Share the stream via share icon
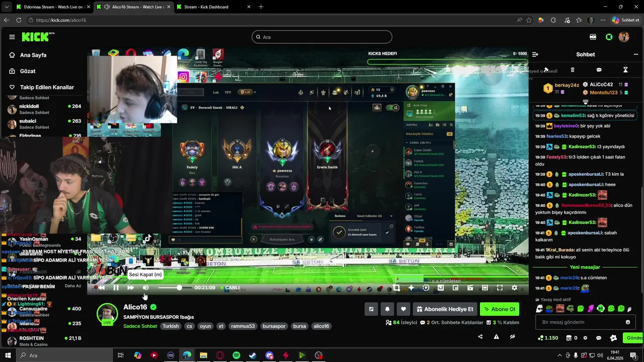This screenshot has width=644, height=362. pyautogui.click(x=480, y=337)
